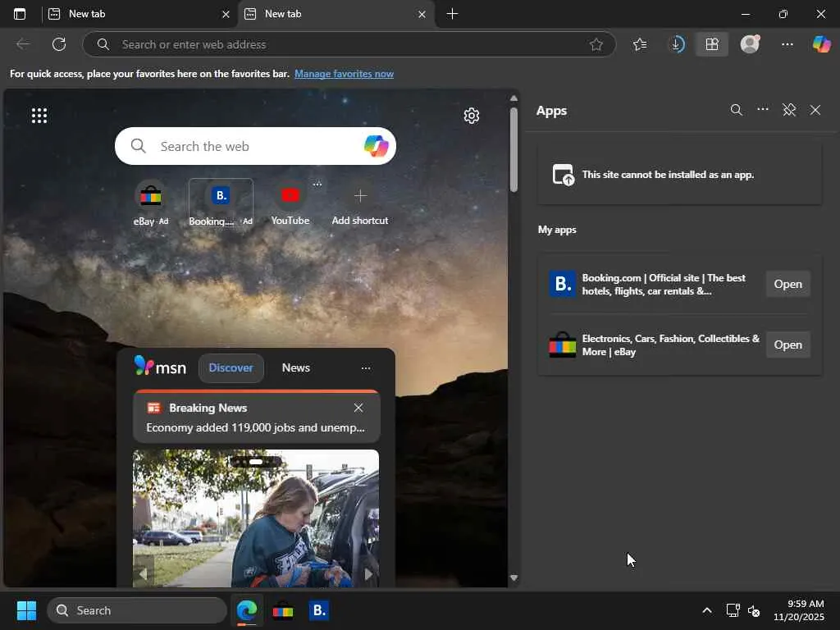Screen dimensions: 840x630
Task: Search apps with magnifier in Apps panel
Action: click(737, 110)
